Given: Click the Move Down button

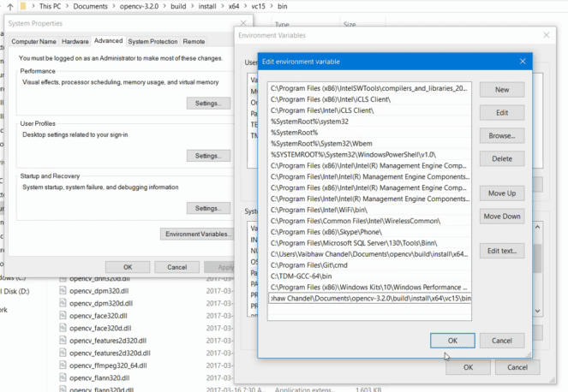Looking at the screenshot, I should click(502, 216).
